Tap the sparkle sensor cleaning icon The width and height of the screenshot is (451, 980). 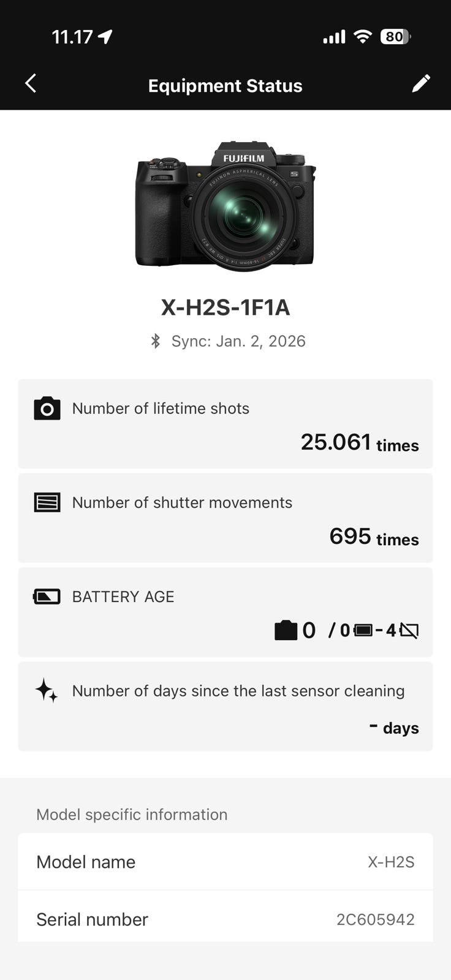(47, 691)
